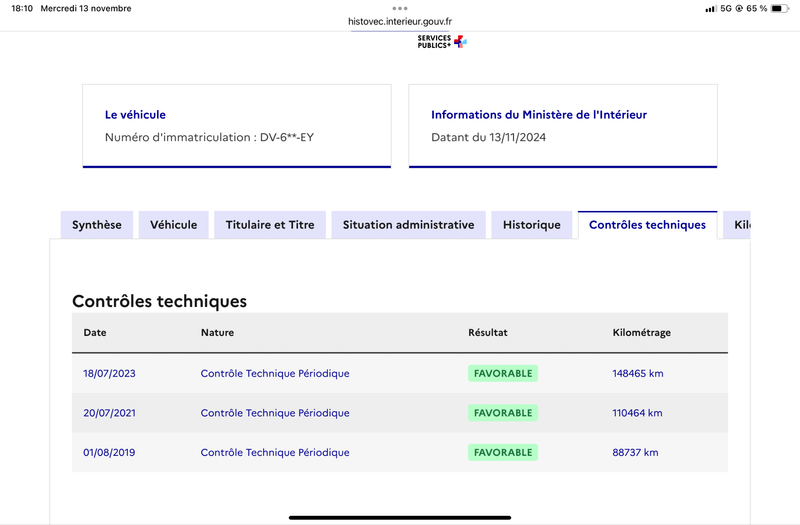Click the Informations du Ministère de l'Intérieur heading

(539, 115)
